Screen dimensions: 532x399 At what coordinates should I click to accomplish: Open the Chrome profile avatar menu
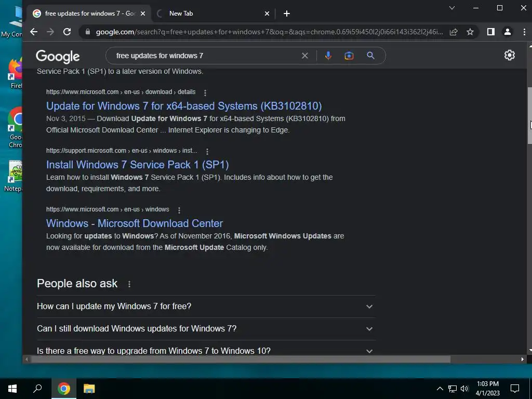tap(508, 32)
